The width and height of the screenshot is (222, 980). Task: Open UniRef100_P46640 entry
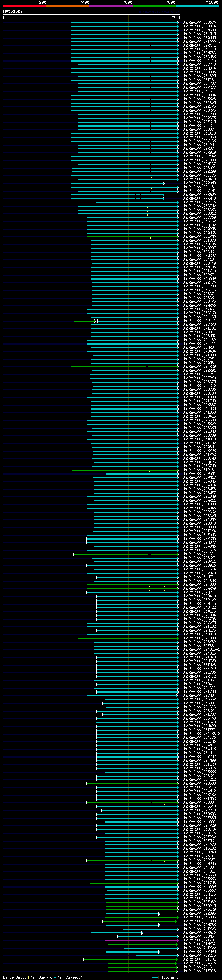[x=199, y=806]
